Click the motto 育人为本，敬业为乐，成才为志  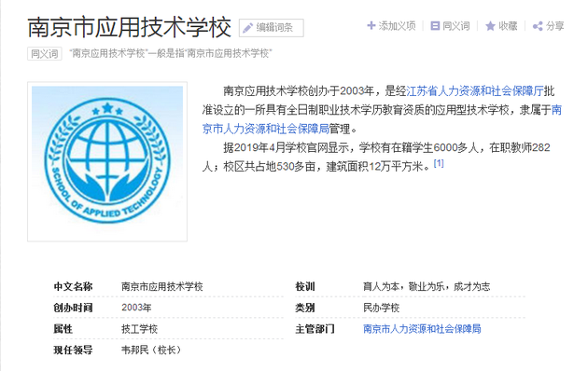click(x=427, y=286)
